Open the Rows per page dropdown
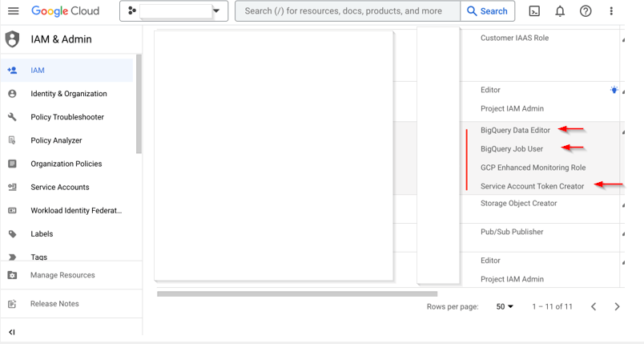Screen dimensions: 644x344 (505, 306)
